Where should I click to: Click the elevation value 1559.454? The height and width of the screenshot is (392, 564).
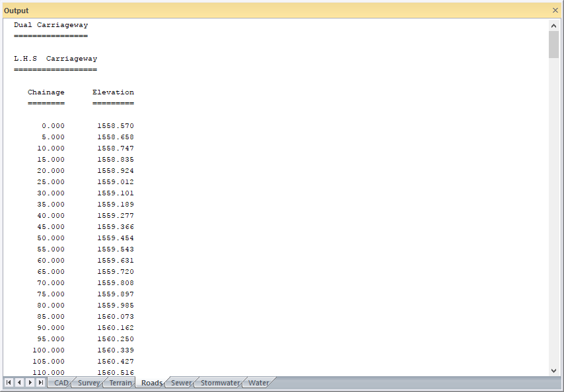pos(115,238)
